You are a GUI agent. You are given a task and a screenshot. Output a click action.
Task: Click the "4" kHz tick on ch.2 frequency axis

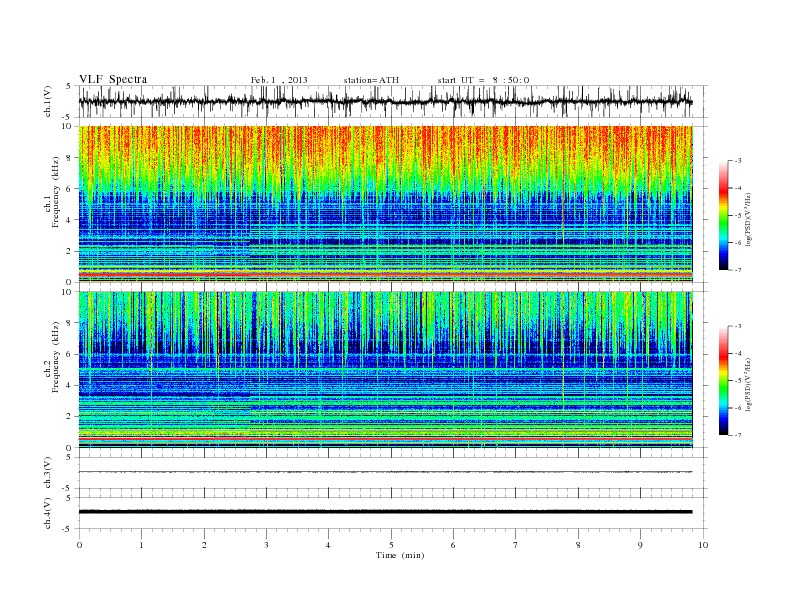pyautogui.click(x=69, y=385)
